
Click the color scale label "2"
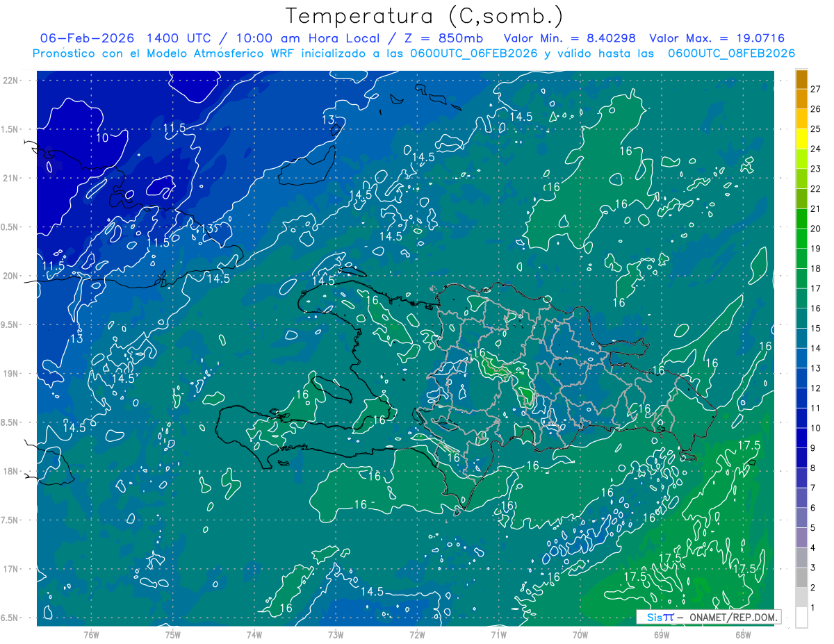tap(813, 588)
